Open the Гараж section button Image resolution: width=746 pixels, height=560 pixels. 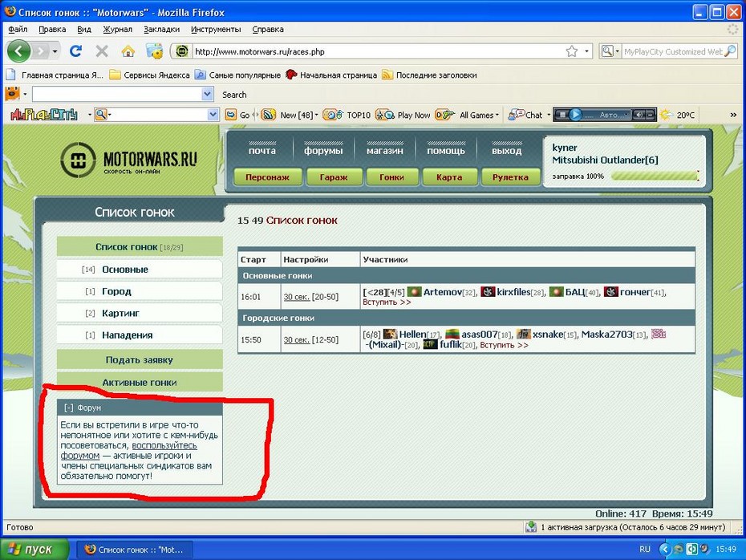click(334, 177)
